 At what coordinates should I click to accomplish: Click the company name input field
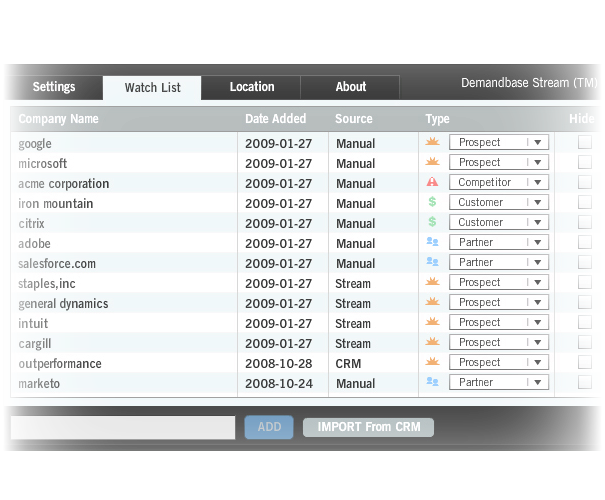click(x=123, y=427)
